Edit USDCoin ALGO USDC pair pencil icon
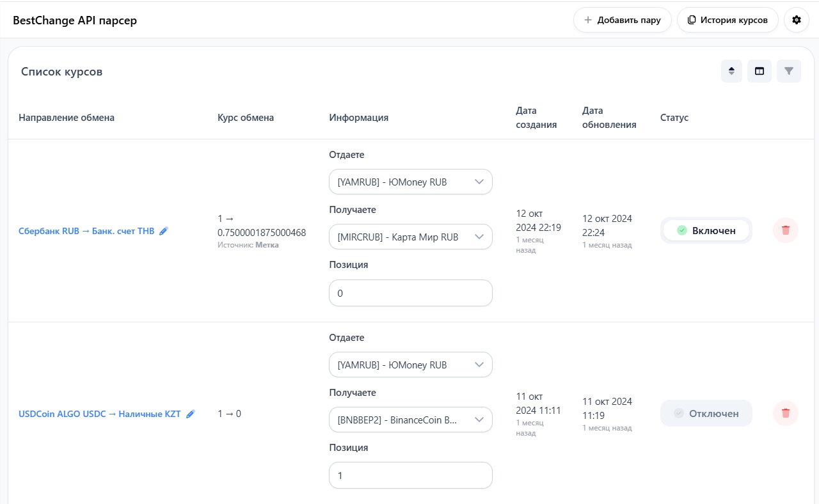Viewport: 819px width, 504px height. coord(190,414)
